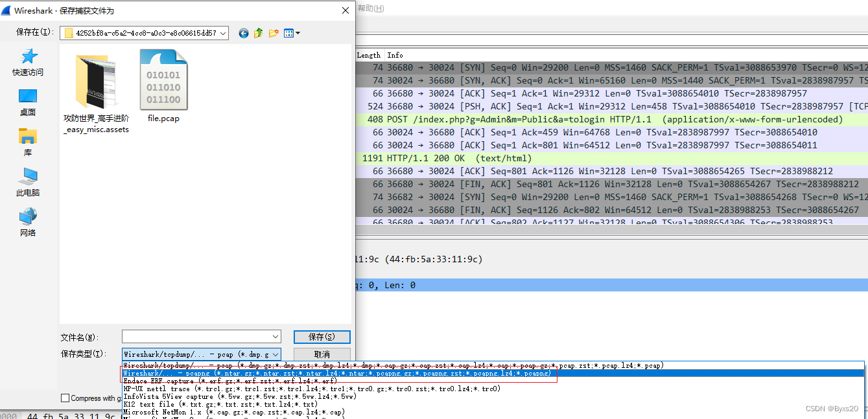This screenshot has width=868, height=419.
Task: Go up one folder level
Action: pos(259,33)
